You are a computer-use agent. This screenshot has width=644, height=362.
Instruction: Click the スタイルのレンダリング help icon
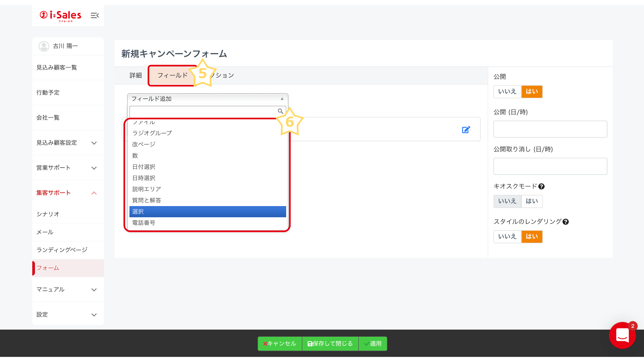566,222
